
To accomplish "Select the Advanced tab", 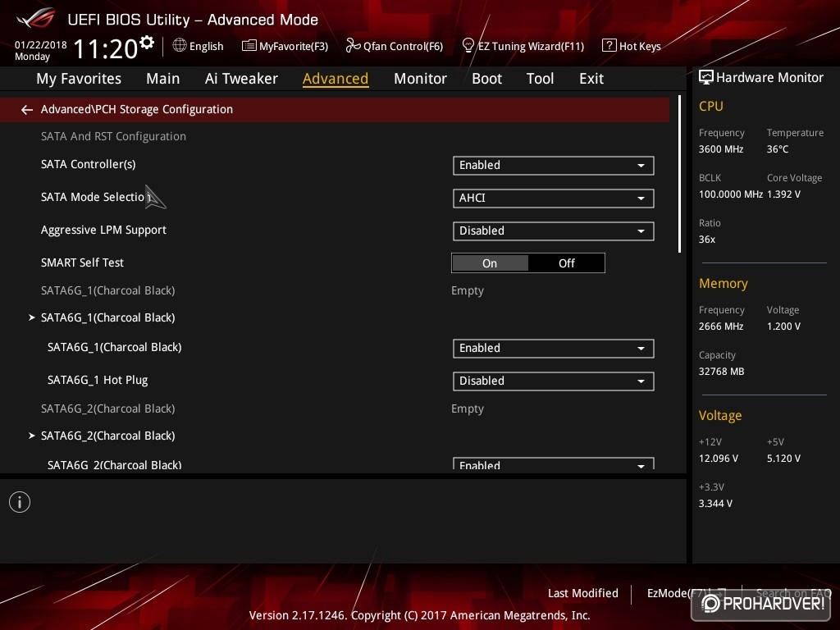I will (x=336, y=79).
